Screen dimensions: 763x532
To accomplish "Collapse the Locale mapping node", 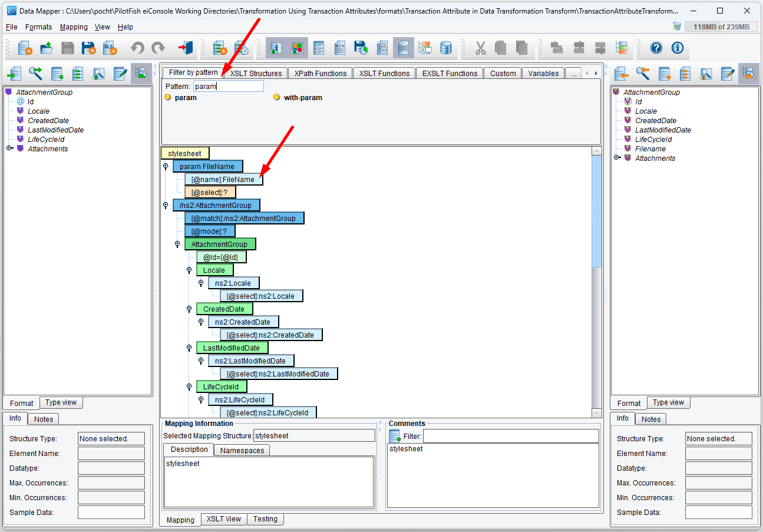I will [189, 270].
